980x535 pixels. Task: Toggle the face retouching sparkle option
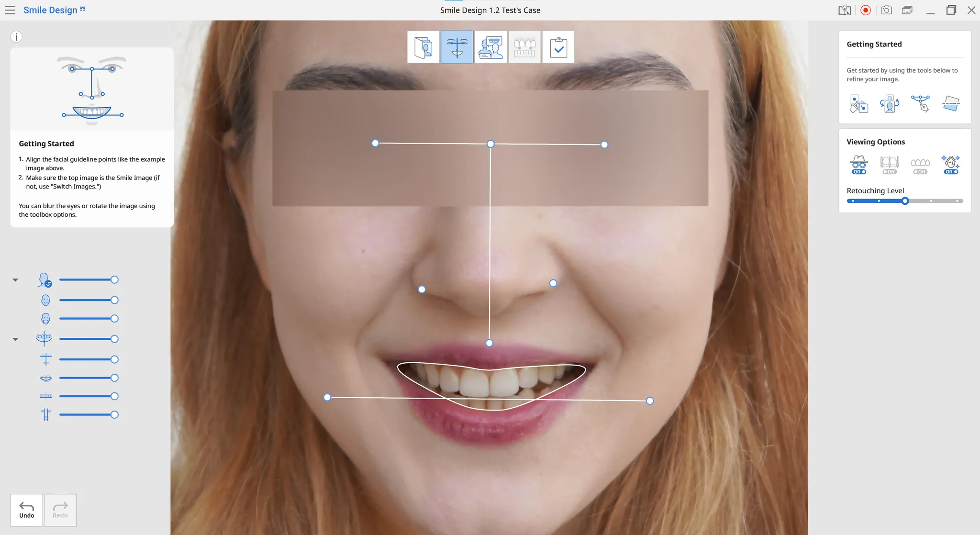coord(951,165)
